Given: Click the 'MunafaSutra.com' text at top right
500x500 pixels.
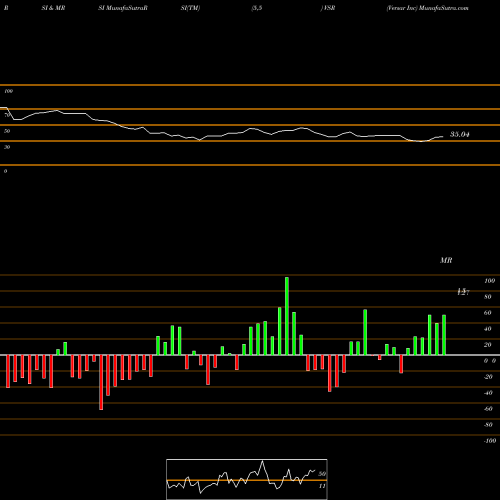Looking at the screenshot, I should (444, 8).
